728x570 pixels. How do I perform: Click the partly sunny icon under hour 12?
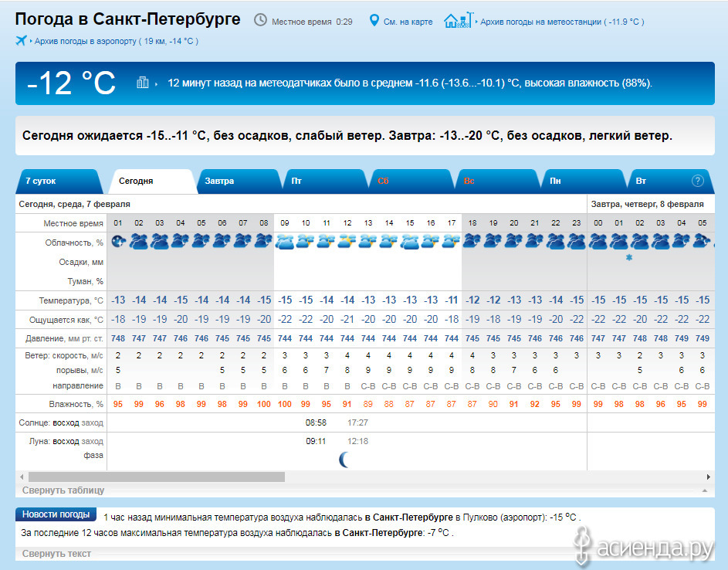(x=347, y=241)
